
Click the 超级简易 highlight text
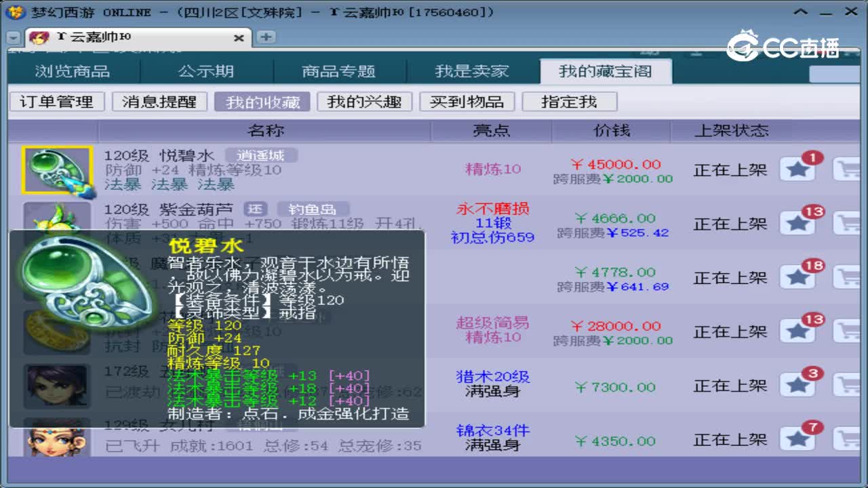click(x=492, y=323)
